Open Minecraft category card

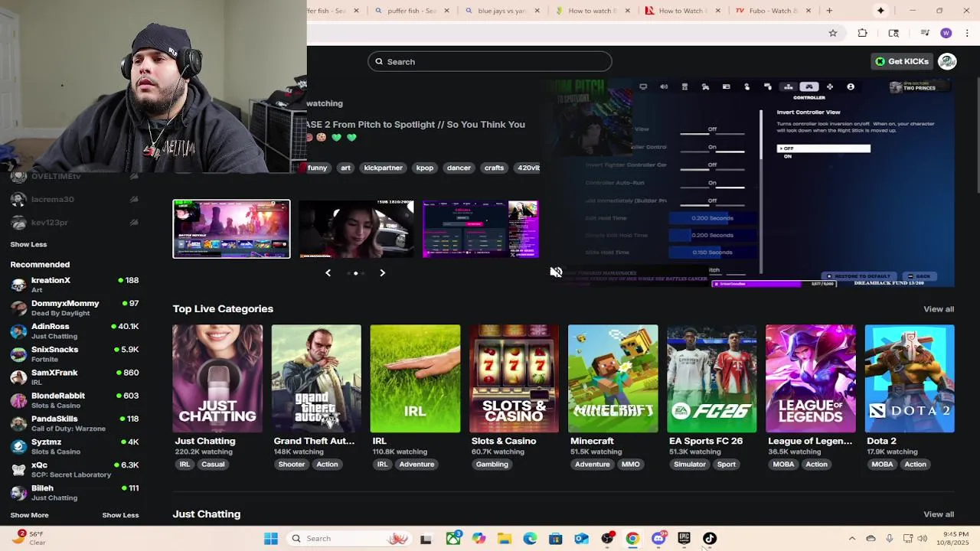612,379
